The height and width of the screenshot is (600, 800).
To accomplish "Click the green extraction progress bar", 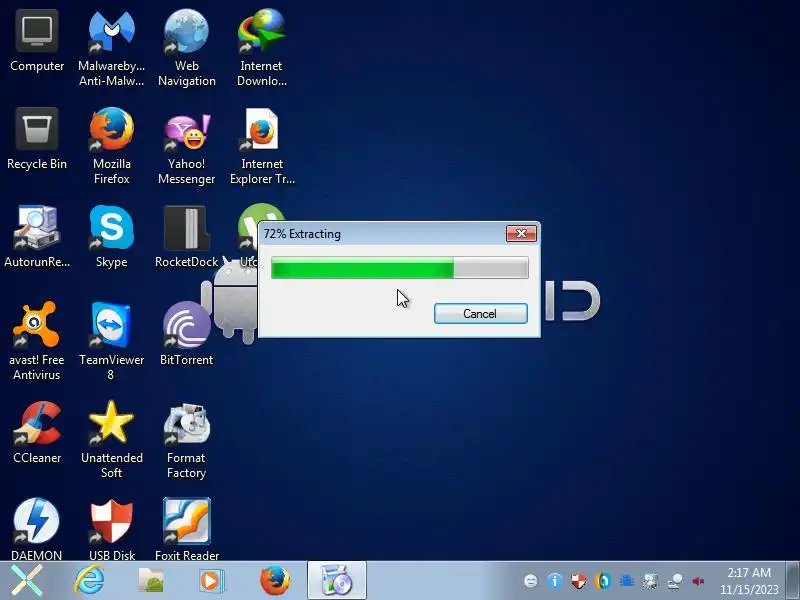I will coord(399,268).
